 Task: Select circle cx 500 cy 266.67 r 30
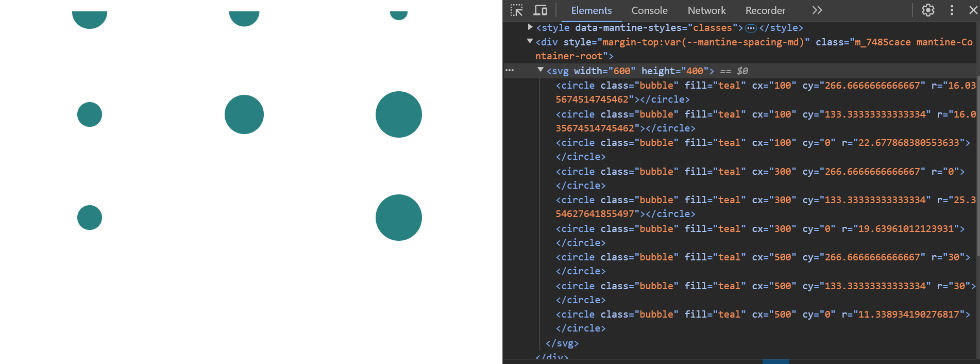(763, 264)
